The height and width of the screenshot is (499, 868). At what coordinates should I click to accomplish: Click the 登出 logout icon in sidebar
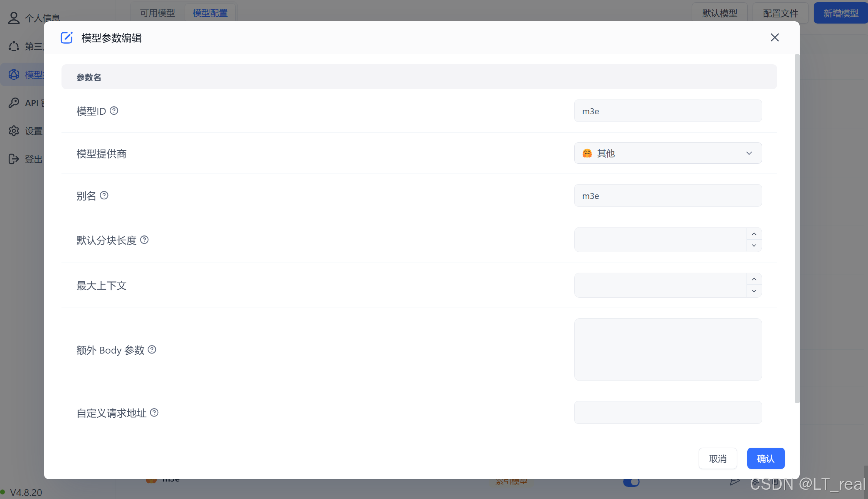(14, 159)
